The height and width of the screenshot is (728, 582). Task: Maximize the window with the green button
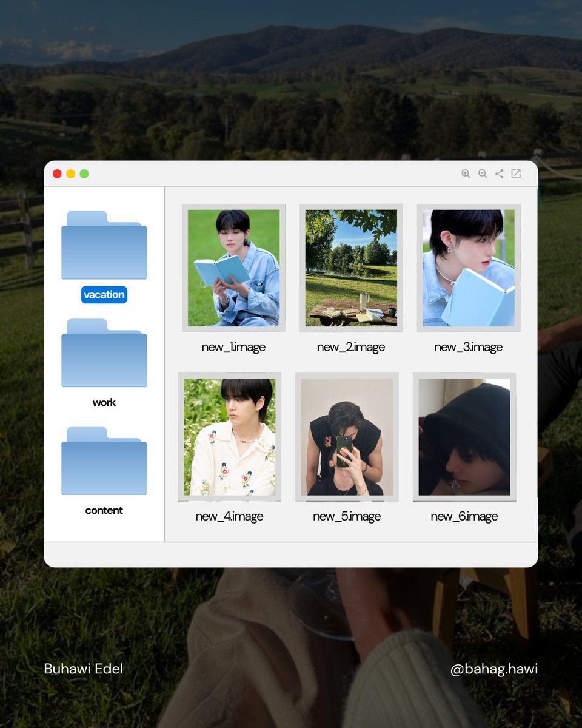[x=84, y=174]
